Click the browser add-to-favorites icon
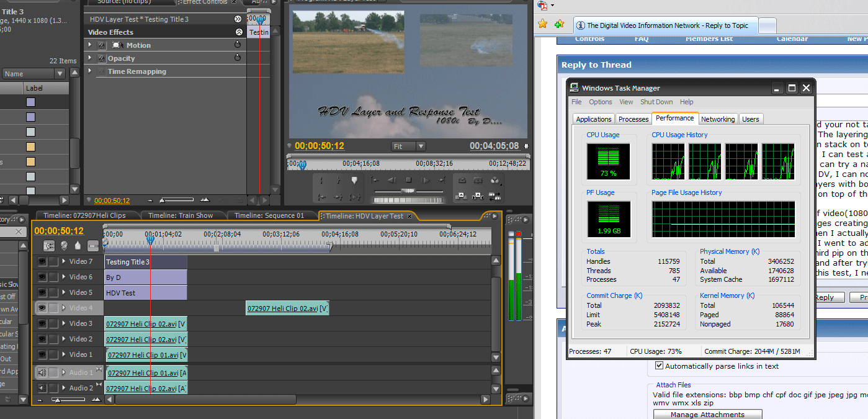 tap(560, 25)
